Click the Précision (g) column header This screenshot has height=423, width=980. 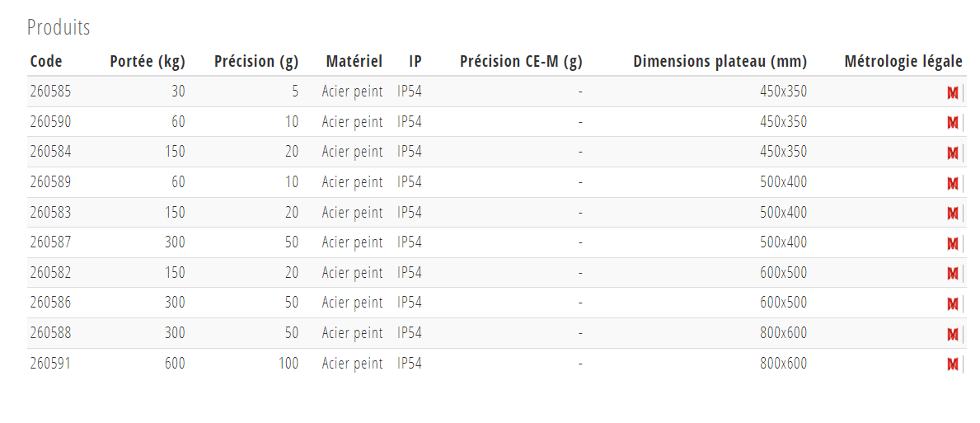tap(256, 61)
